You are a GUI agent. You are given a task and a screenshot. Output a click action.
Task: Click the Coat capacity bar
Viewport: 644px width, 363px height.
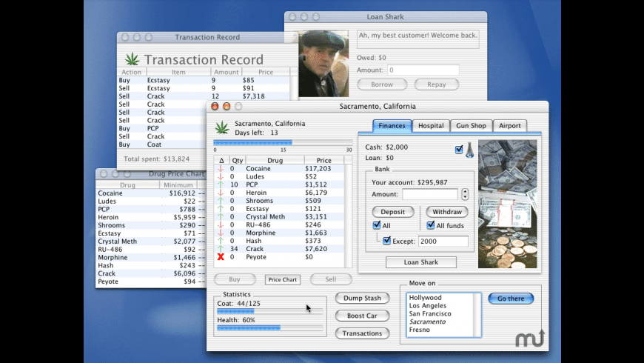pos(270,312)
